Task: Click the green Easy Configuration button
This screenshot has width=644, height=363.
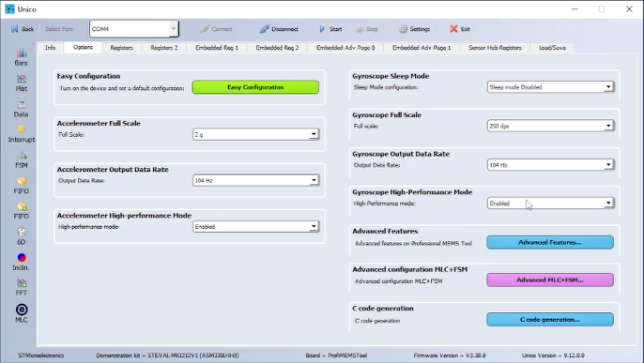Action: click(255, 87)
